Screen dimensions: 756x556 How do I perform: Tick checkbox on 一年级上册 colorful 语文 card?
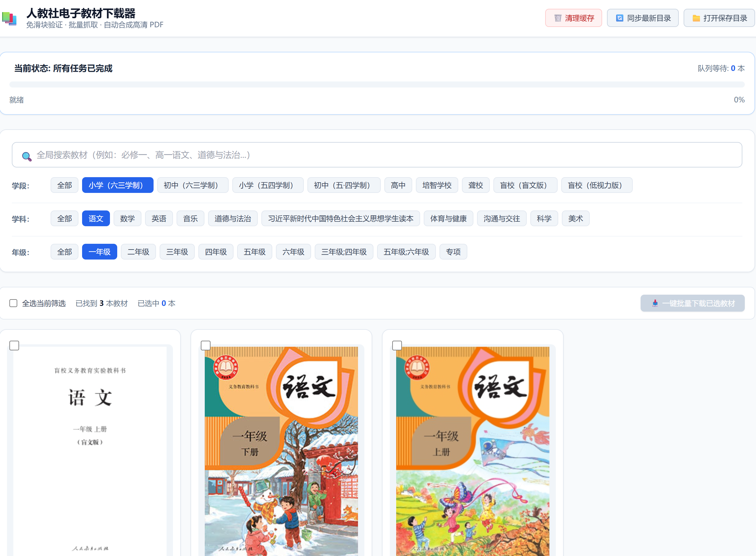397,345
